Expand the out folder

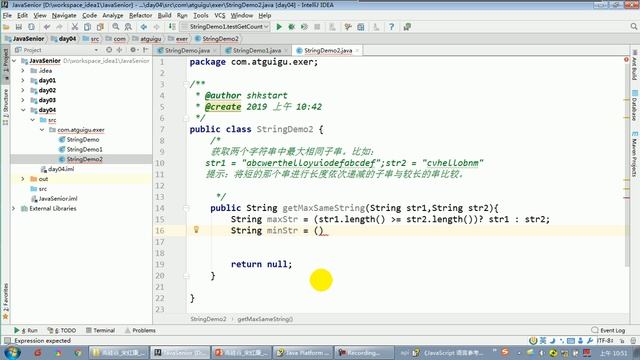coord(23,179)
